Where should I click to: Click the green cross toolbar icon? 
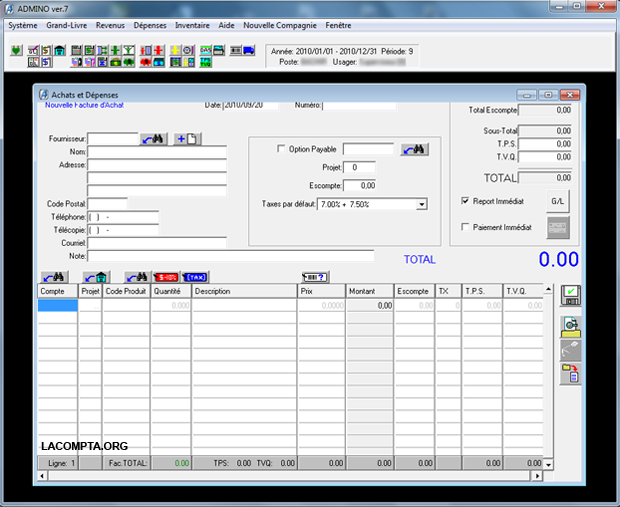[x=115, y=50]
